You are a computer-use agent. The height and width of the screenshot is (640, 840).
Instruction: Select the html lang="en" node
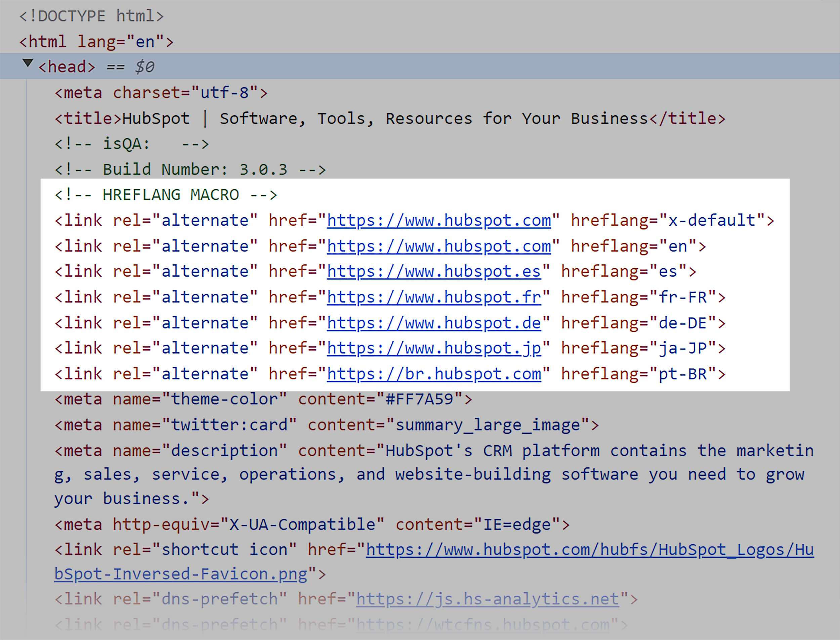pyautogui.click(x=96, y=42)
